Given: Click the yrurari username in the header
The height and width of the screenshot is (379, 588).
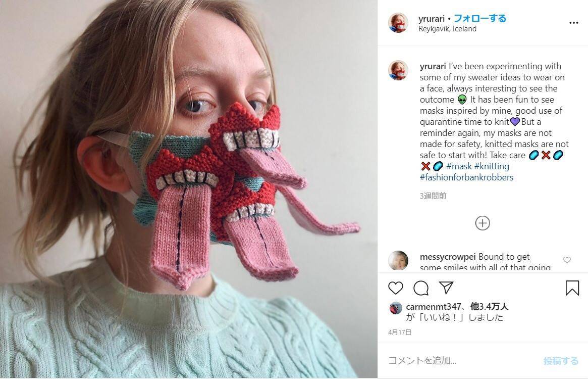Looking at the screenshot, I should [432, 19].
